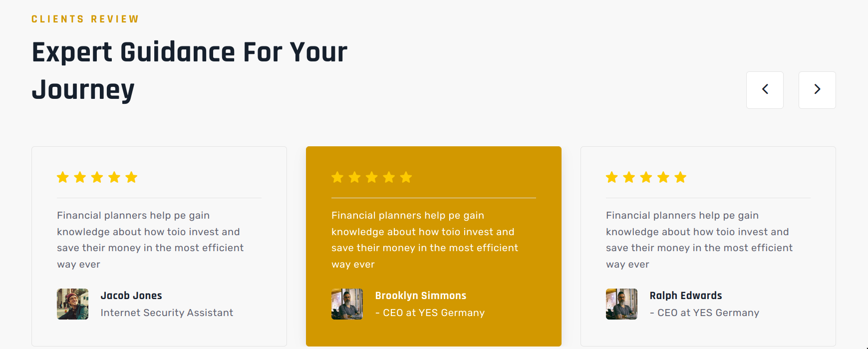Click third star in Ralph Edwards review
Viewport: 868px width, 349px height.
646,177
